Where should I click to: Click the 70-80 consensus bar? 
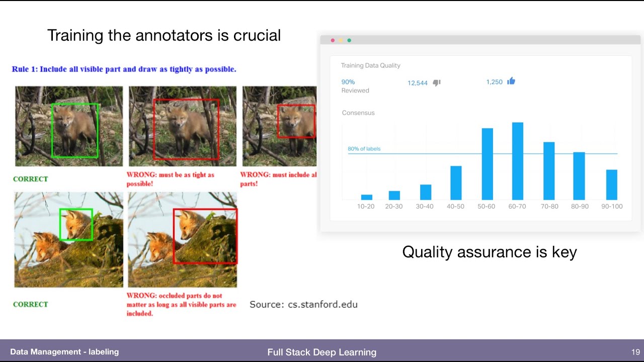pos(549,171)
